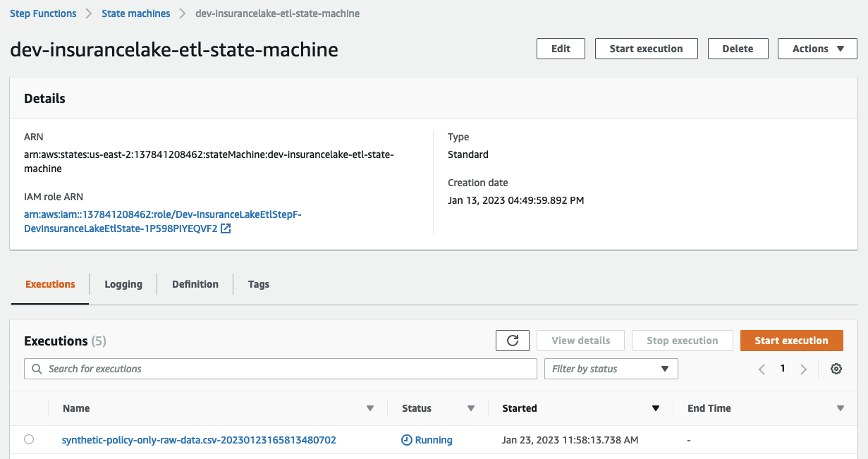View the Tags tab
Screen dimensions: 868x459
[x=258, y=283]
